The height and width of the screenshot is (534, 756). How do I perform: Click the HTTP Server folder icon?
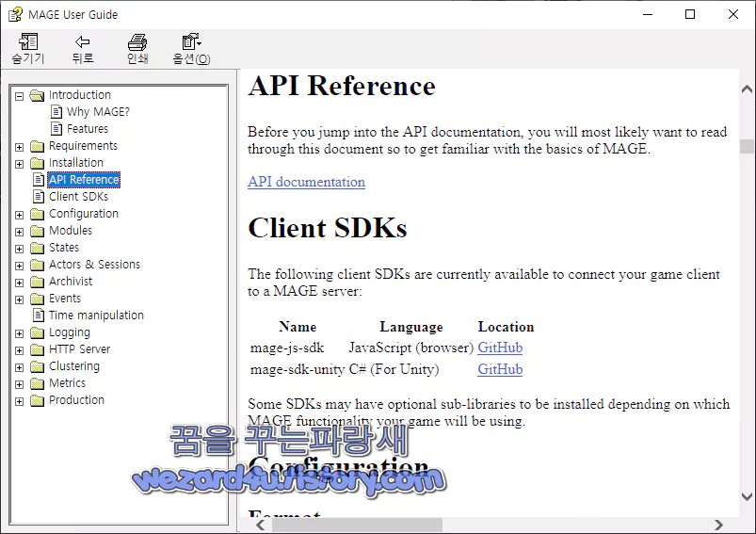(x=37, y=349)
